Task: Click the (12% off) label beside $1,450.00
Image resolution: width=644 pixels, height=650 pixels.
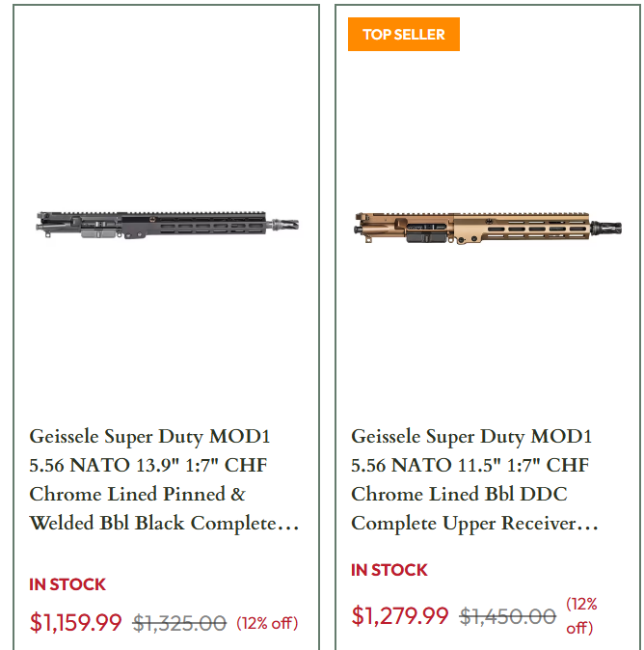Action: pos(581,615)
